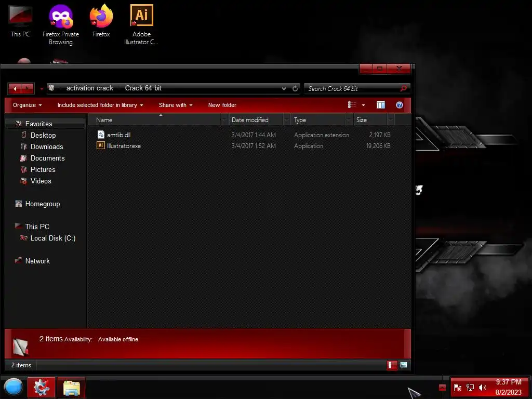This screenshot has height=399, width=532.
Task: Open the Action Center flag icon
Action: coord(457,388)
